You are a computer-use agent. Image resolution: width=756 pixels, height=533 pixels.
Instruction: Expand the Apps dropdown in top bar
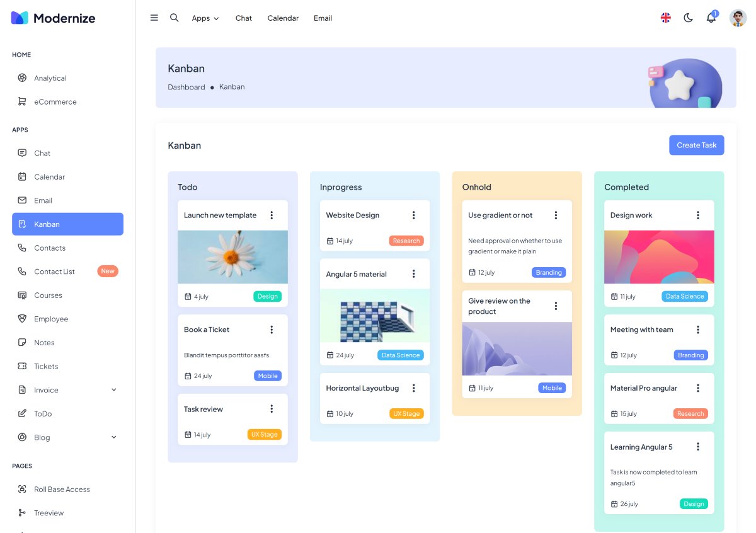coord(205,18)
